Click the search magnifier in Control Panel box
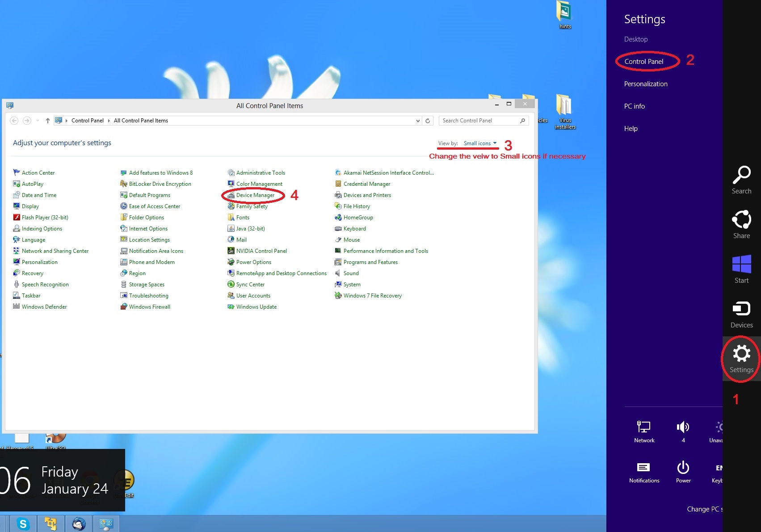Image resolution: width=761 pixels, height=532 pixels. pos(522,121)
